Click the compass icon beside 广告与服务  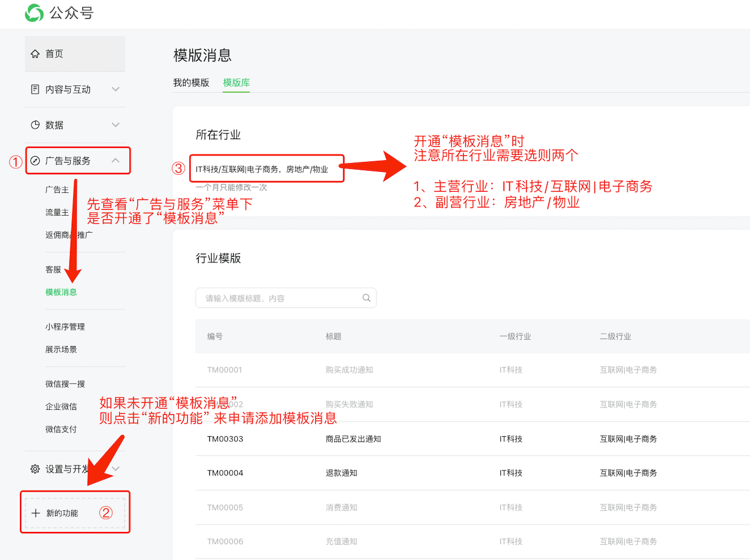[x=35, y=161]
